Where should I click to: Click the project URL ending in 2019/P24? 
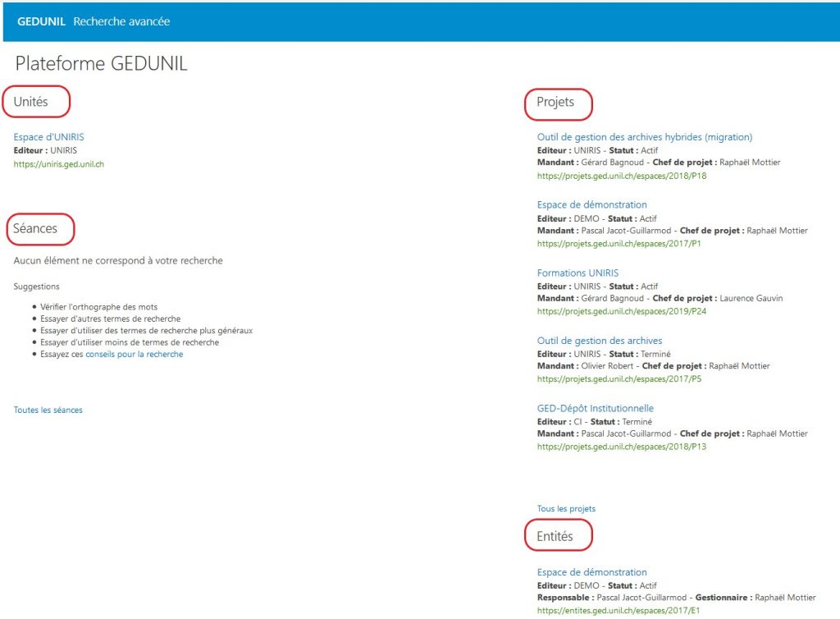click(x=621, y=311)
